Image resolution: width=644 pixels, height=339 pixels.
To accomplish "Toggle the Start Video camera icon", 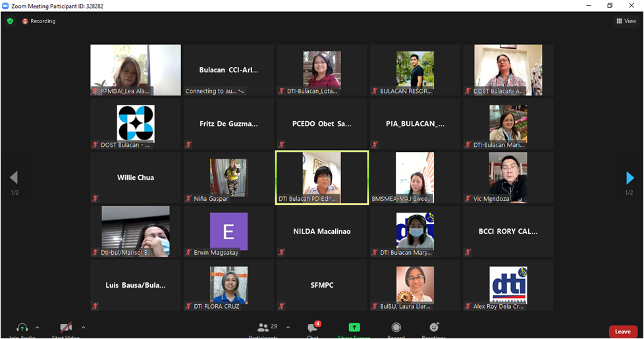I will point(66,328).
